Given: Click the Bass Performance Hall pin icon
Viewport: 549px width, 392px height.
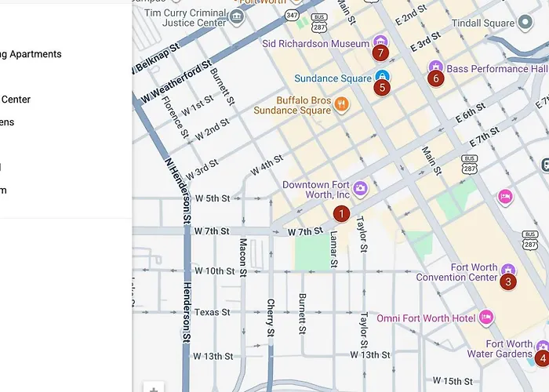Looking at the screenshot, I should 435,66.
